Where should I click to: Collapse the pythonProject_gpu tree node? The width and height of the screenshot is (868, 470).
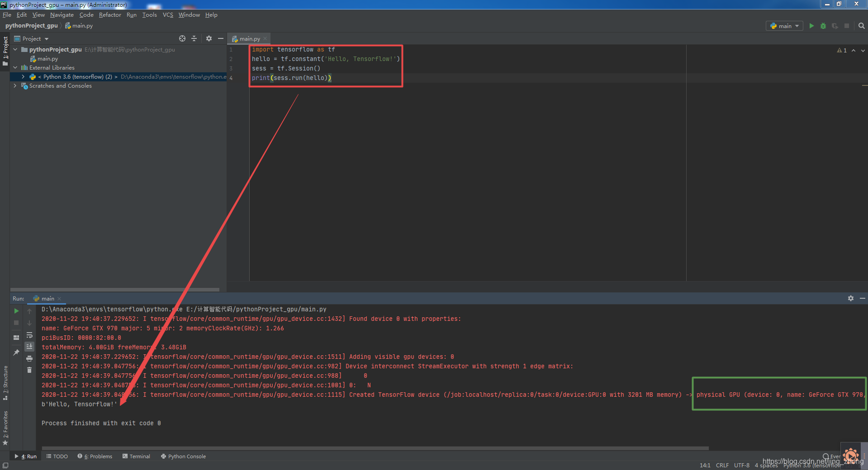[x=15, y=50]
